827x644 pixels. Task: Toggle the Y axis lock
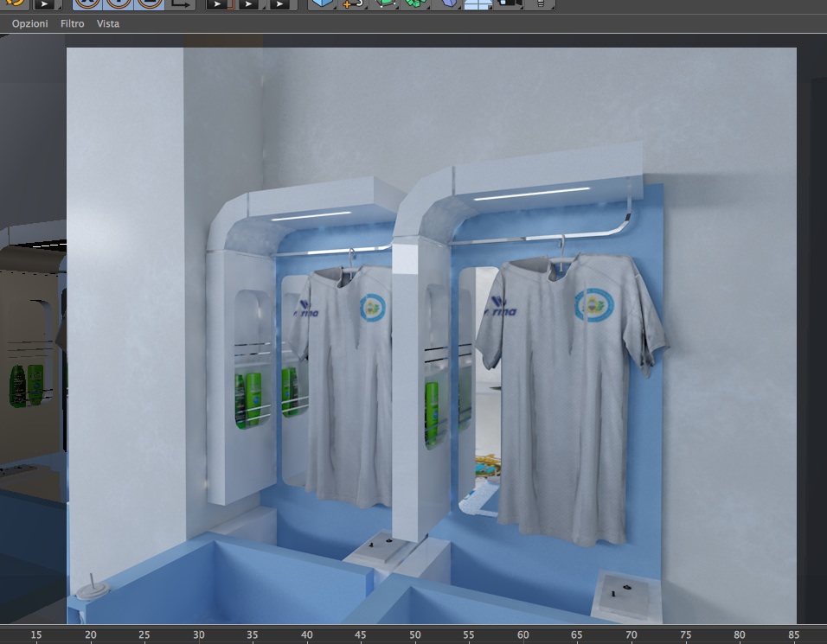click(119, 3)
